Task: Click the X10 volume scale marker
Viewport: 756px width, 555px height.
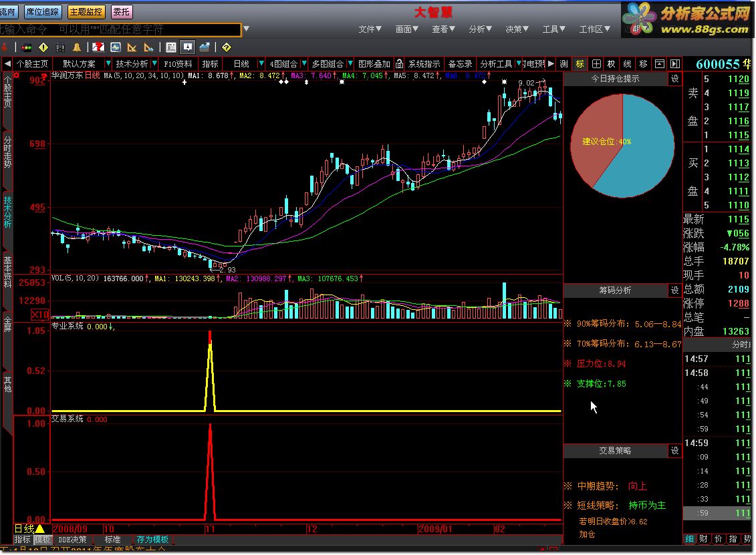Action: (39, 315)
